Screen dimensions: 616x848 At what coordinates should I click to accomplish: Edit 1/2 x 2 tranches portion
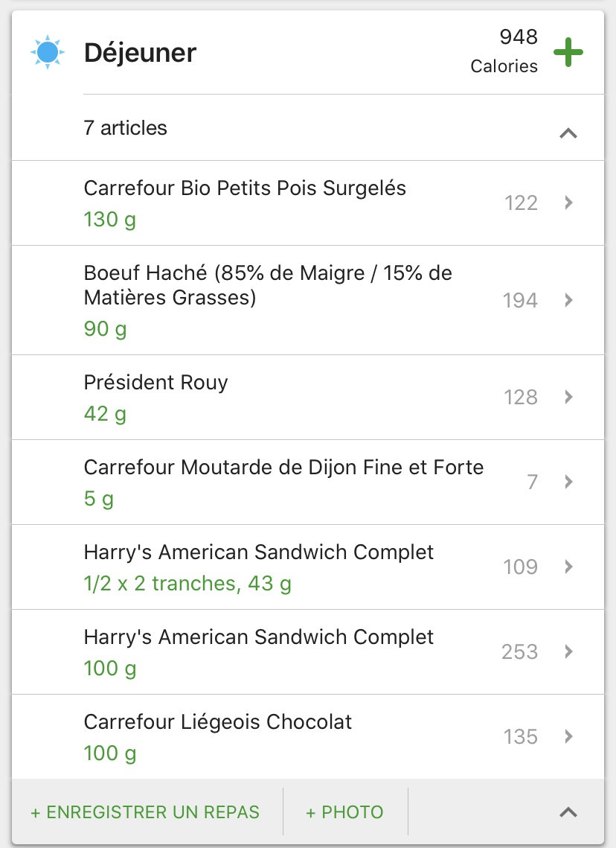click(187, 583)
